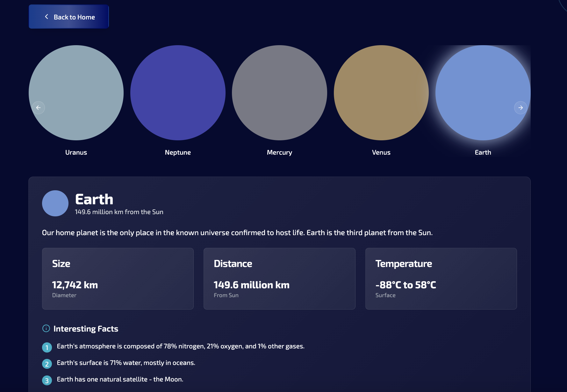Click the numbered badge 1 in Interesting Facts
Viewport: 567px width, 392px height.
47,347
